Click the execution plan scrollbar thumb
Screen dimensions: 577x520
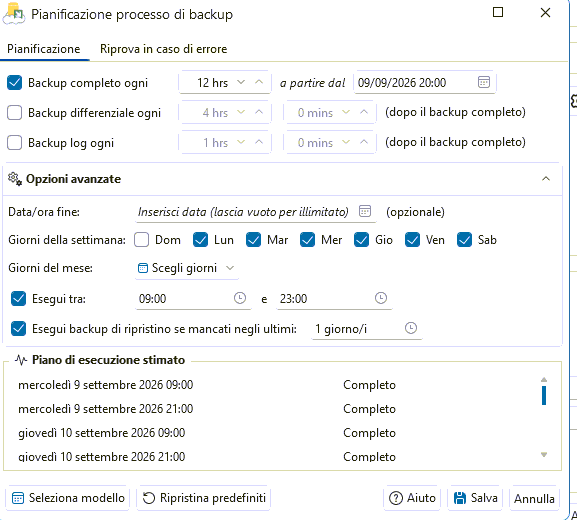[544, 396]
